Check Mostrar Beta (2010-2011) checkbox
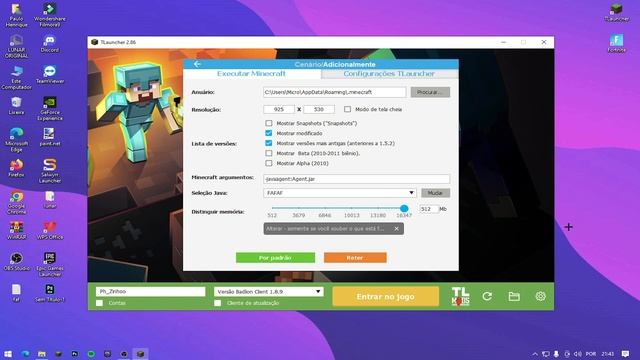Viewport: 640px width, 360px height. pyautogui.click(x=269, y=153)
